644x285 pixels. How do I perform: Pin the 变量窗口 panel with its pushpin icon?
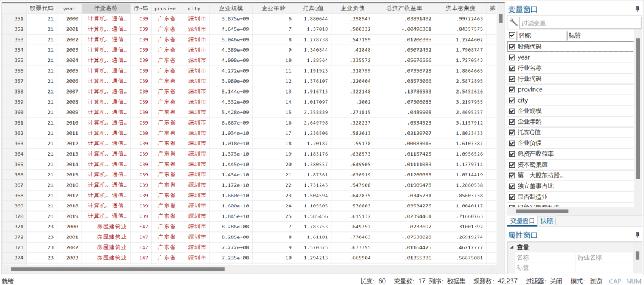(637, 8)
